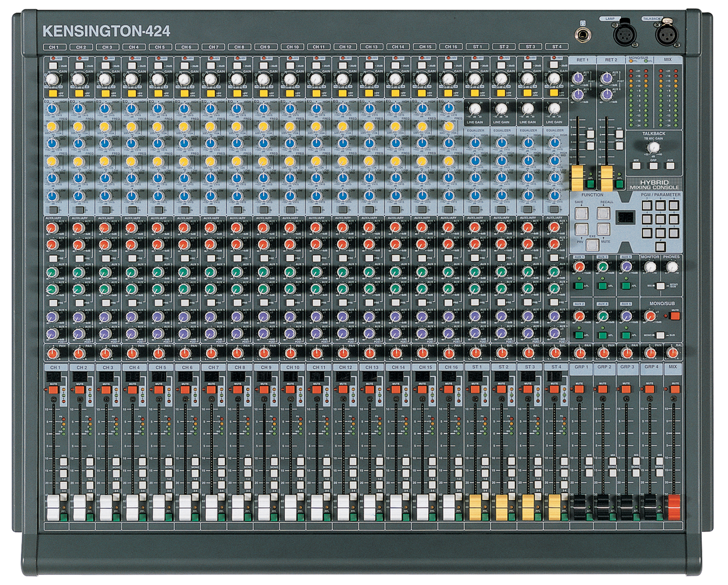The height and width of the screenshot is (585, 728).
Task: Click PGM/PARAMETER key 3
Action: click(x=674, y=233)
